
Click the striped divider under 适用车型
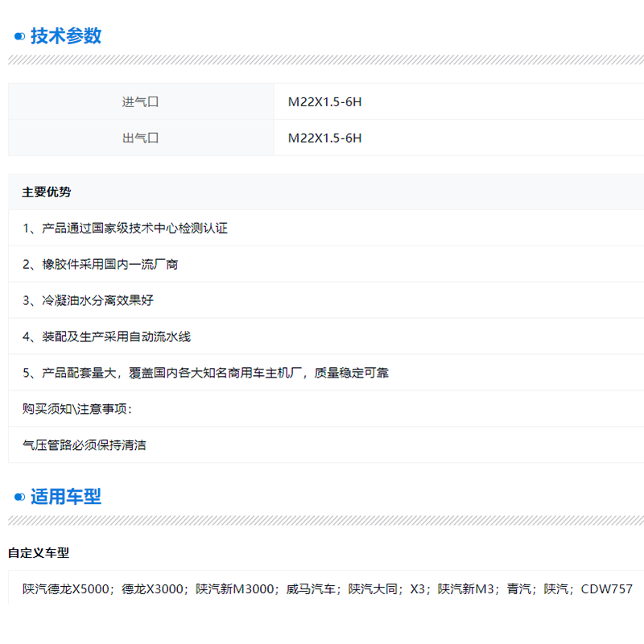click(x=322, y=521)
